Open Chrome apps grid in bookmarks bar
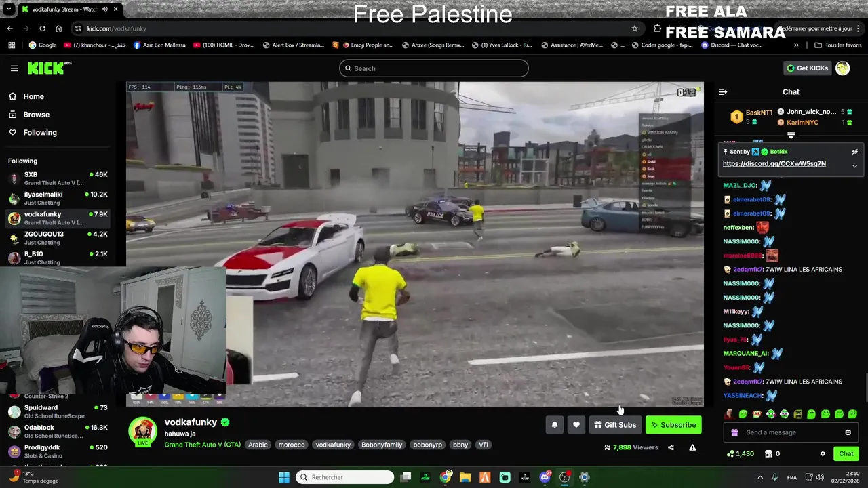The image size is (868, 488). (12, 45)
